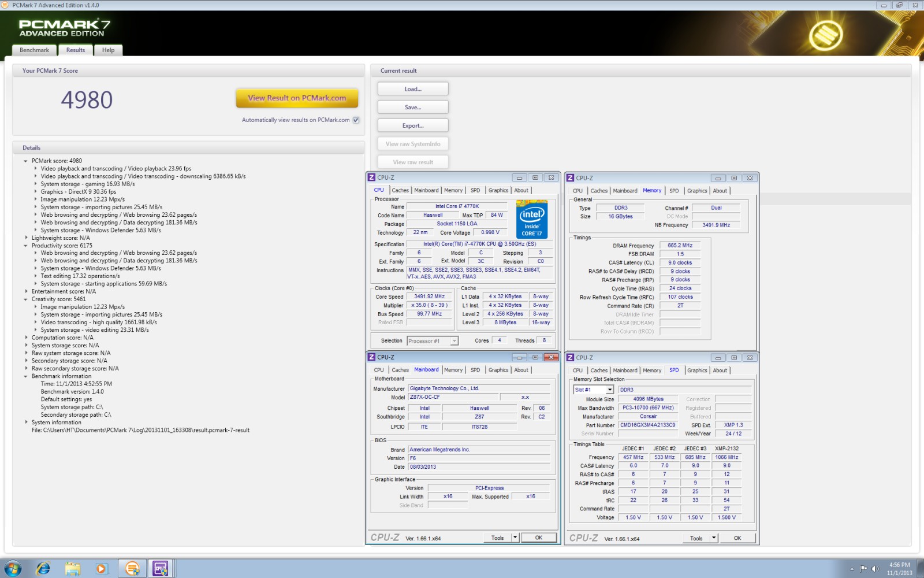924x578 pixels.
Task: Click the Export... button
Action: point(413,125)
